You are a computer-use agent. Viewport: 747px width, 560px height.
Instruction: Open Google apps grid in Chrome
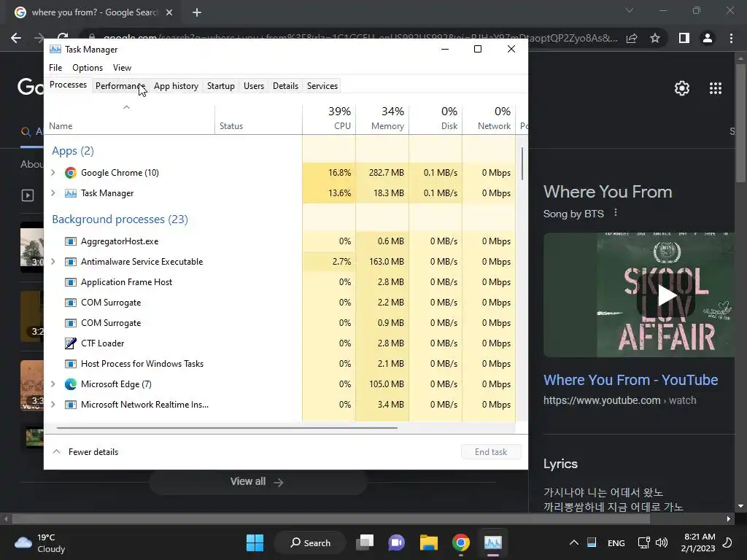tap(716, 88)
